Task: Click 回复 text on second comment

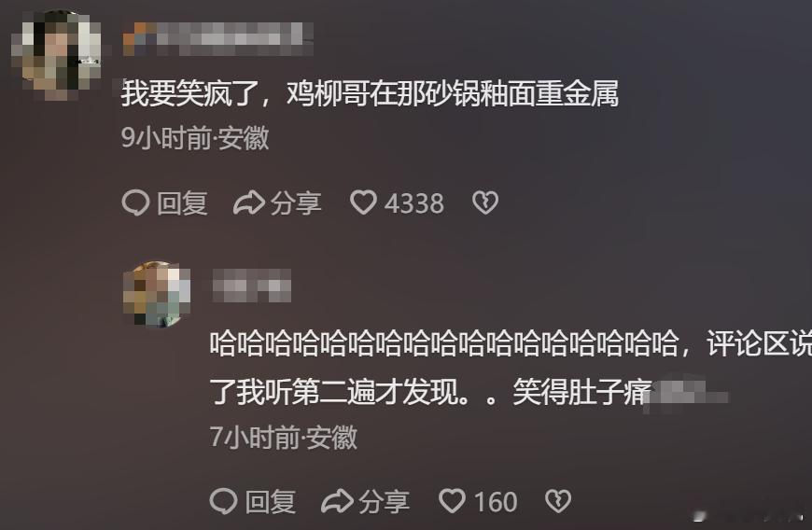Action: click(271, 501)
